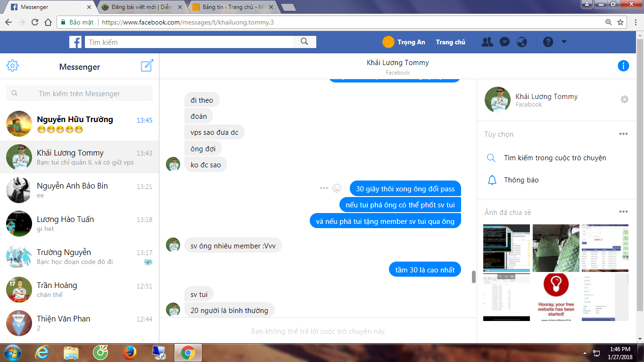Open Messenger icon in the Facebook header
Screen dimensions: 644x362
coord(504,42)
